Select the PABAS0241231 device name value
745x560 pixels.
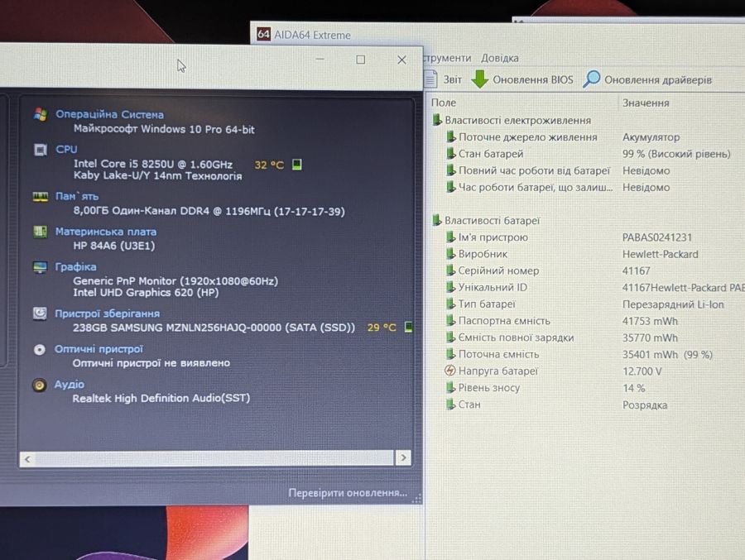pos(656,237)
